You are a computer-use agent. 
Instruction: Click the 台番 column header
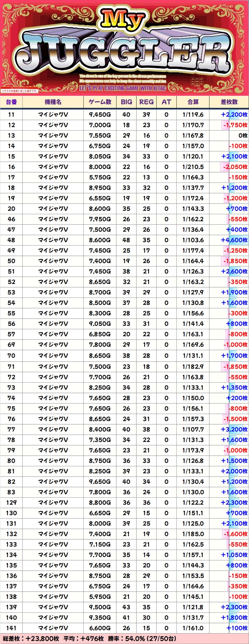point(11,102)
